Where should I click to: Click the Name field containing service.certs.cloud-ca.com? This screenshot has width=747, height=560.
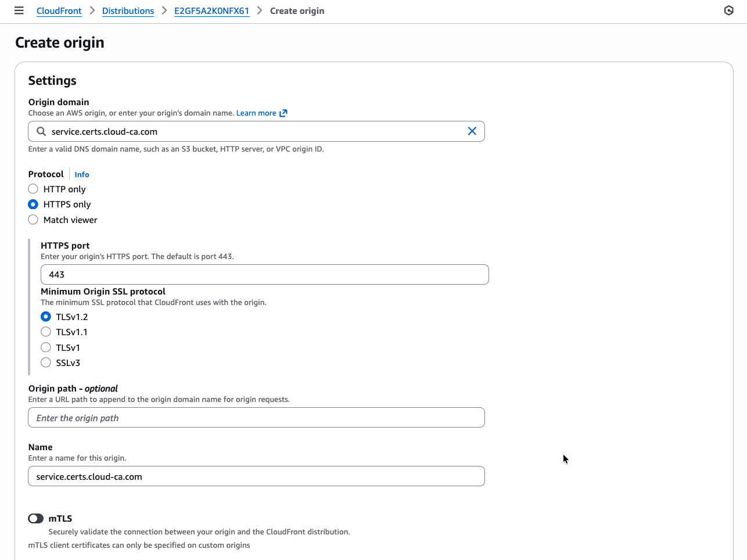click(x=256, y=476)
